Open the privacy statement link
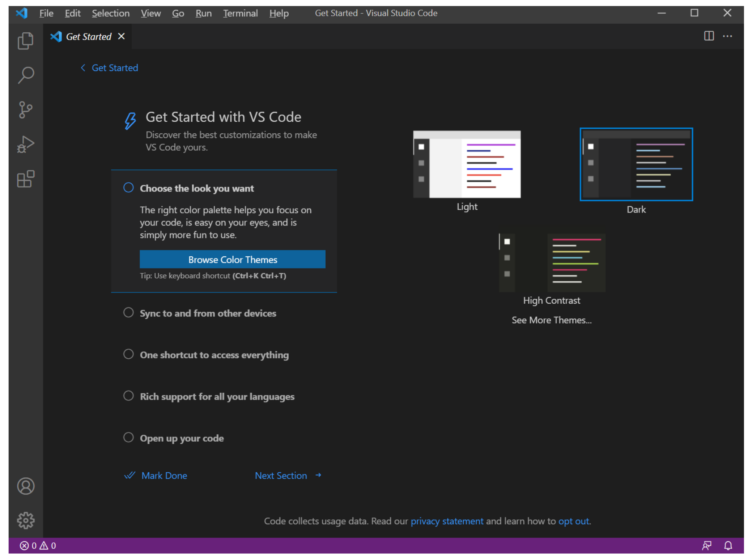 447,521
